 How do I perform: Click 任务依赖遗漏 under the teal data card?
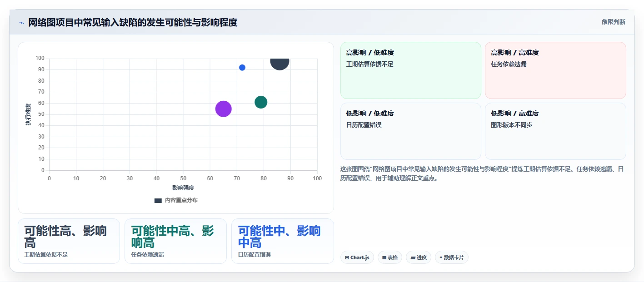coord(147,255)
